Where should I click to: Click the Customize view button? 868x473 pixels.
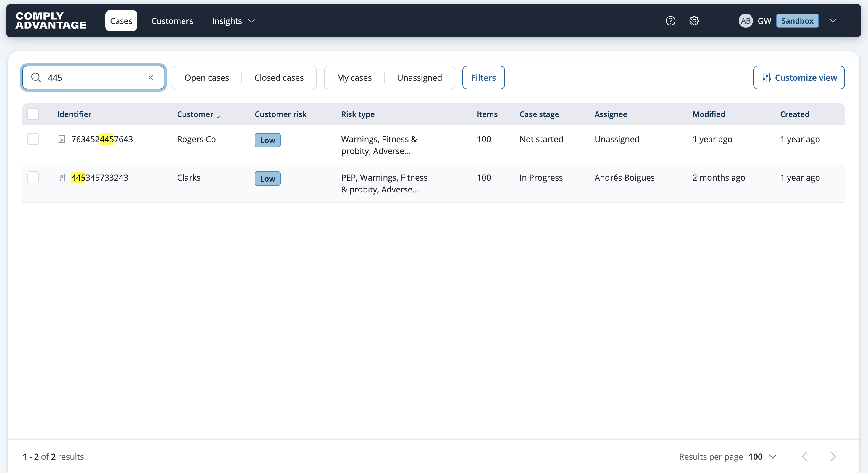799,78
